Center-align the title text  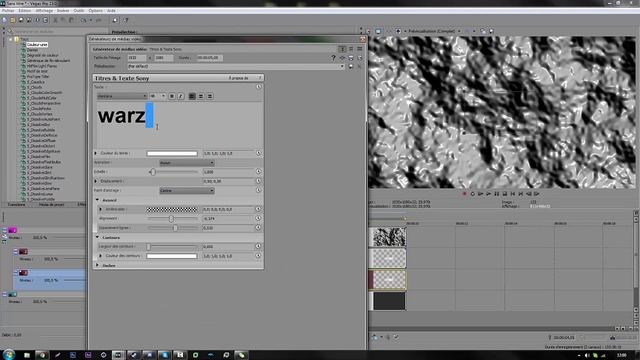(201, 96)
